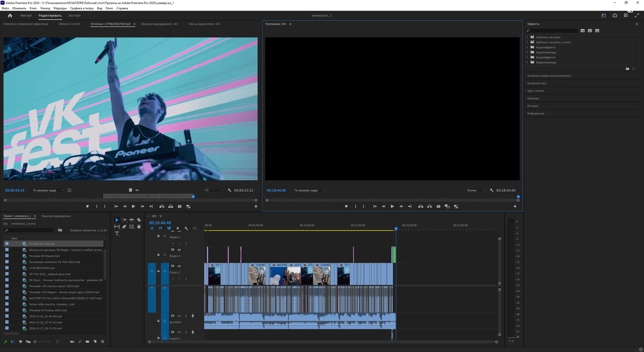
Task: Open 'Области Lumetri' tab
Action: (x=69, y=24)
